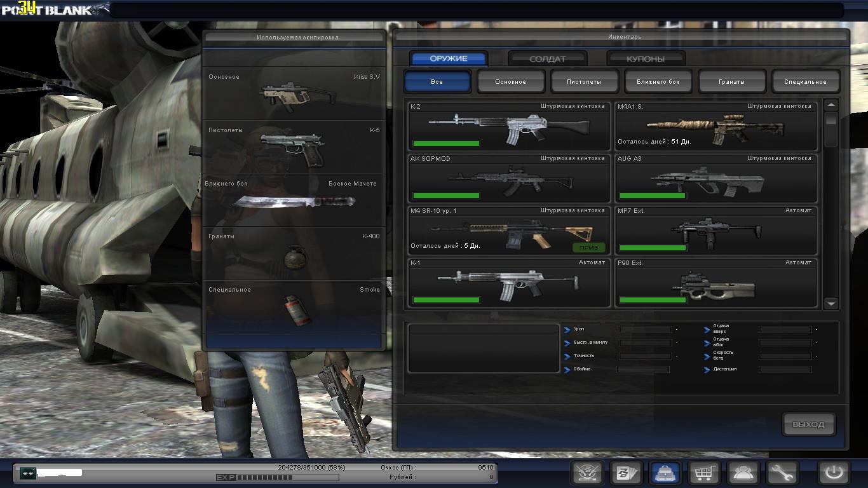
Task: Select the AUG A3 weapon card
Action: pos(715,178)
